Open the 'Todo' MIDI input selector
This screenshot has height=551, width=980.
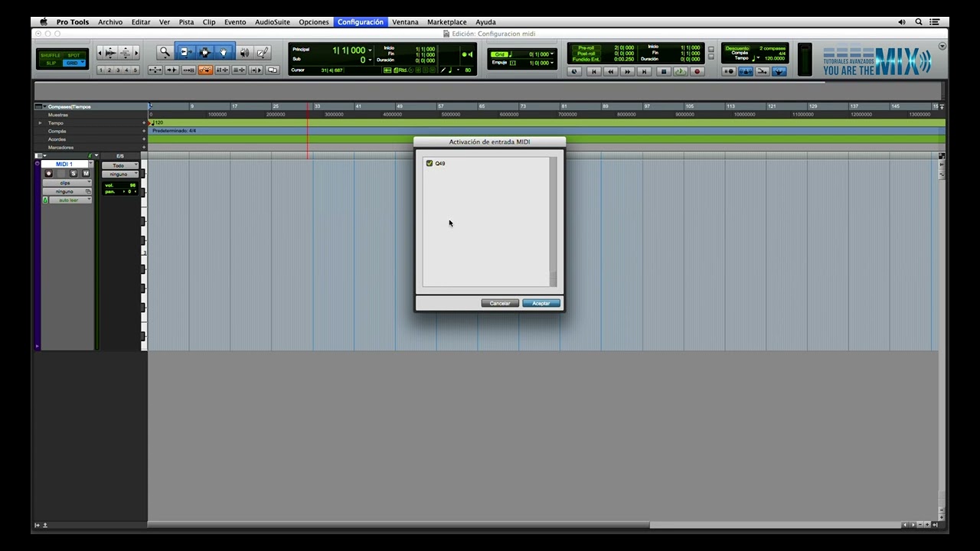point(120,165)
